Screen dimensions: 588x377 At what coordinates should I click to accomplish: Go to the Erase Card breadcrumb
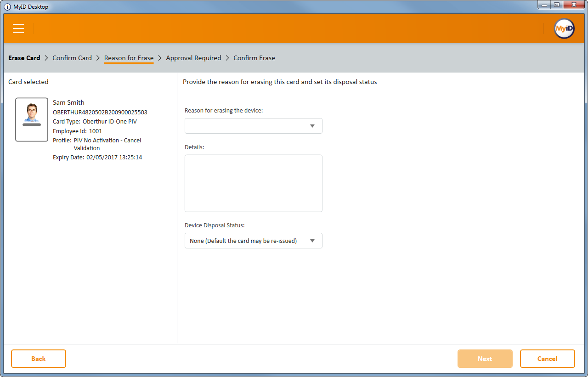[24, 58]
